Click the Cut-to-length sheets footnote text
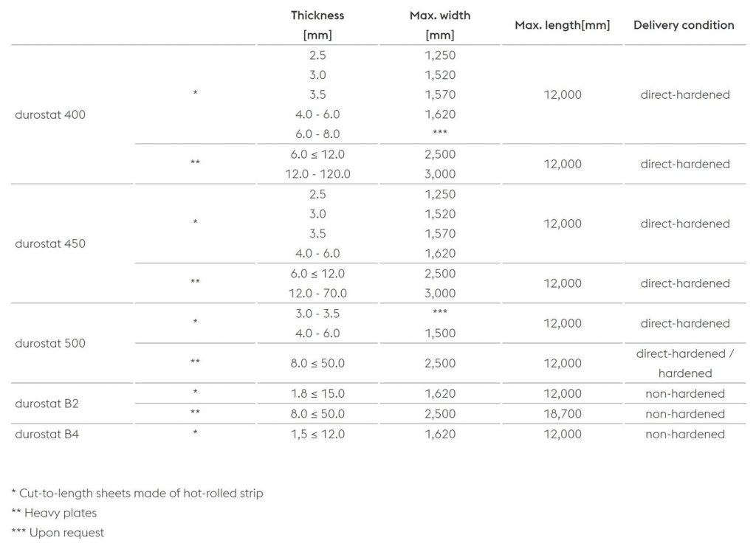 tap(137, 493)
